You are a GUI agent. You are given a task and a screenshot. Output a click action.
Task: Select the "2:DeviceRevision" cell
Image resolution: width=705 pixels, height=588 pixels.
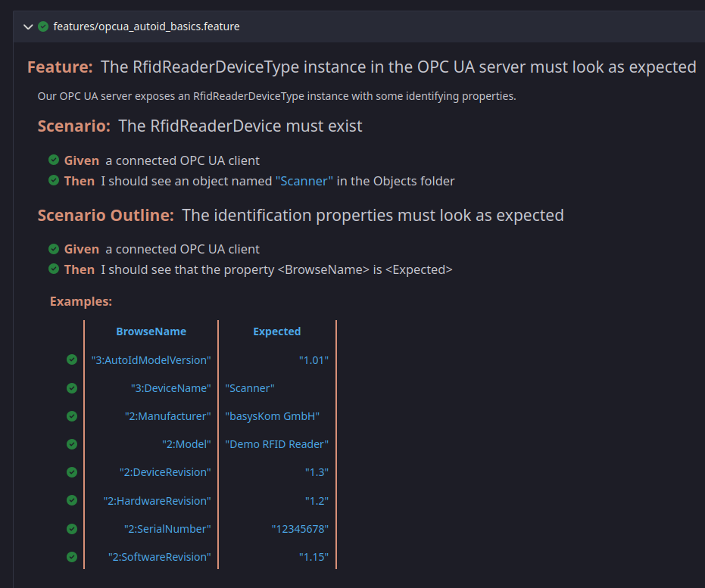click(x=165, y=472)
